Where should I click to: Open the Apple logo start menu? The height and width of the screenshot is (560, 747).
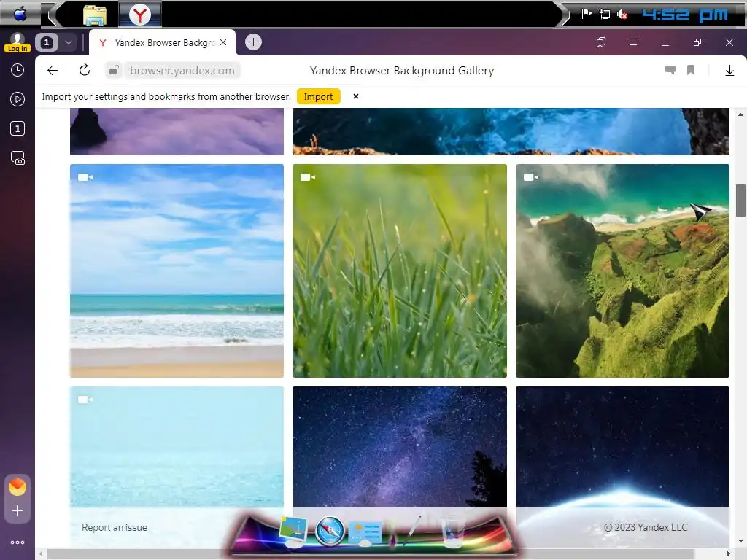coord(20,14)
